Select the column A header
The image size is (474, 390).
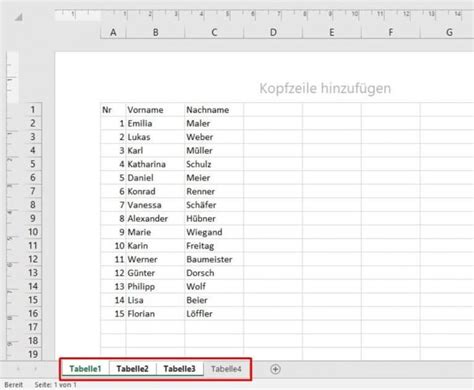pos(113,32)
